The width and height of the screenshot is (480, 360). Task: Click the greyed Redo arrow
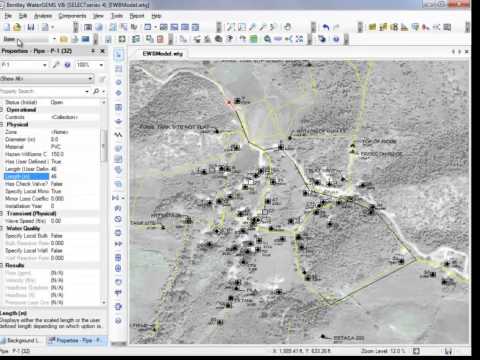(336, 27)
